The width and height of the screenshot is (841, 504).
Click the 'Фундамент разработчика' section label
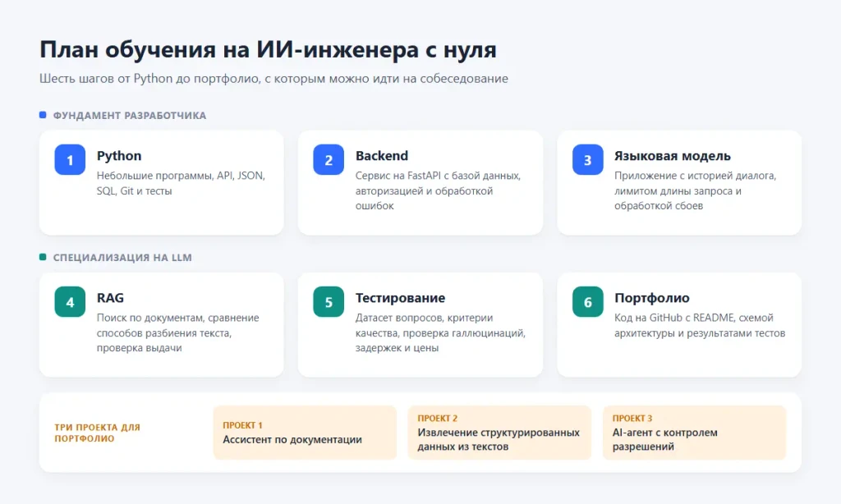point(129,115)
